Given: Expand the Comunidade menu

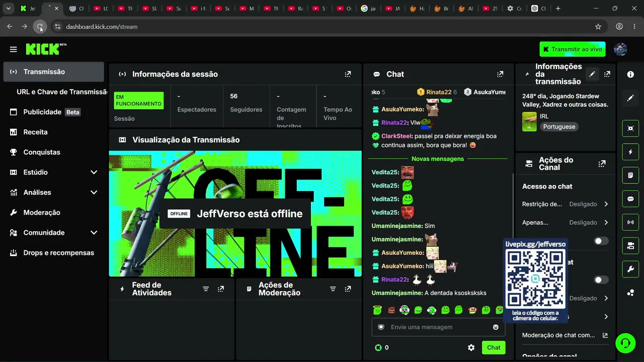Looking at the screenshot, I should point(94,233).
